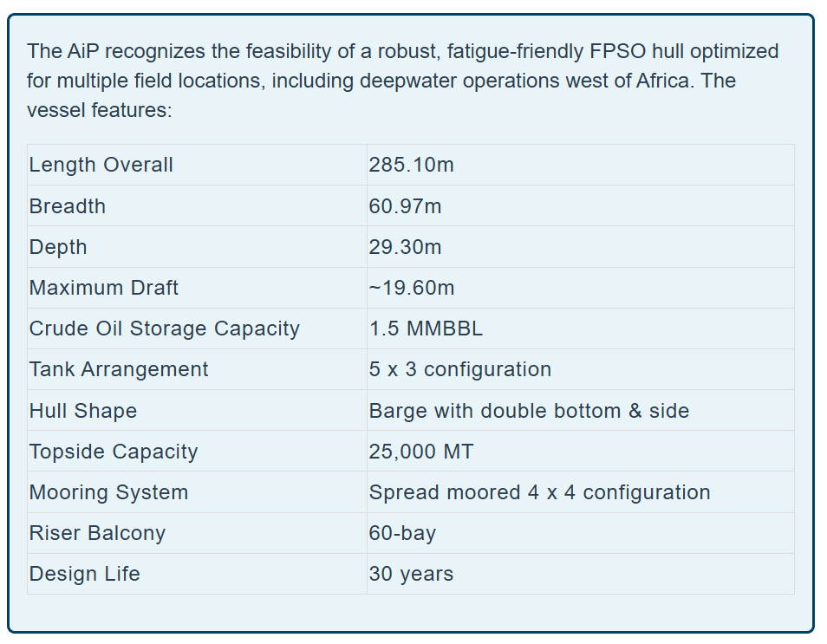
Task: Click the Length Overall label cell
Action: pos(101,165)
